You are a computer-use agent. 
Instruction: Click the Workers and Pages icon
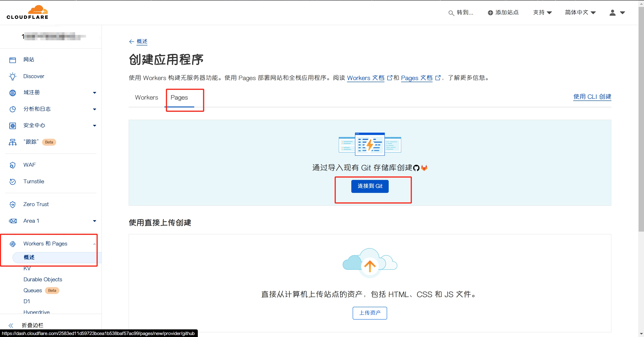[13, 244]
